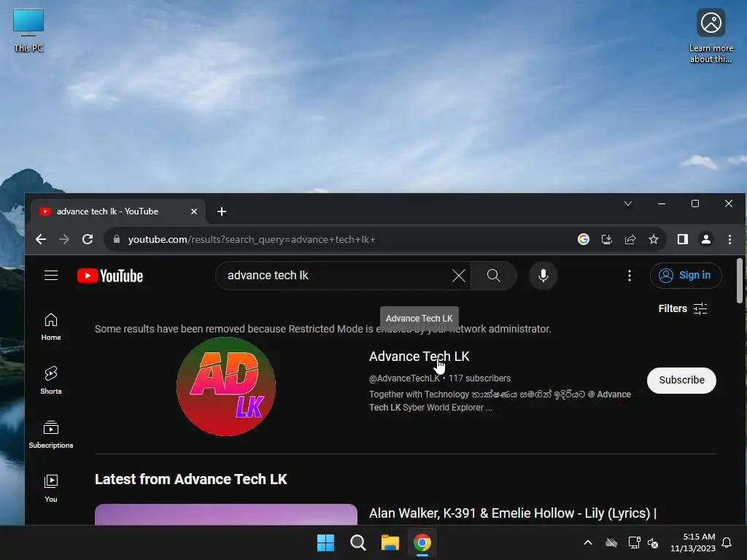Open Chrome three-dot menu
This screenshot has height=560, width=747.
coord(729,239)
